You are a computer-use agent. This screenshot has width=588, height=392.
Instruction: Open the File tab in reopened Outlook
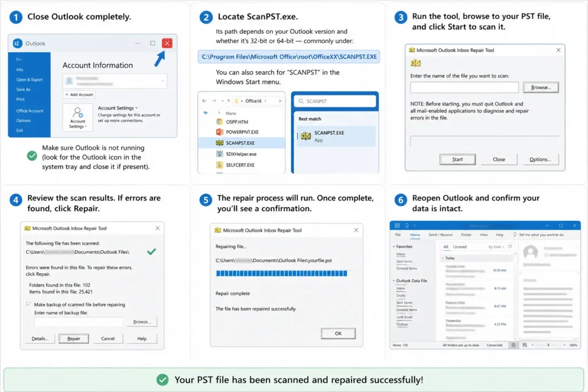[x=398, y=235]
